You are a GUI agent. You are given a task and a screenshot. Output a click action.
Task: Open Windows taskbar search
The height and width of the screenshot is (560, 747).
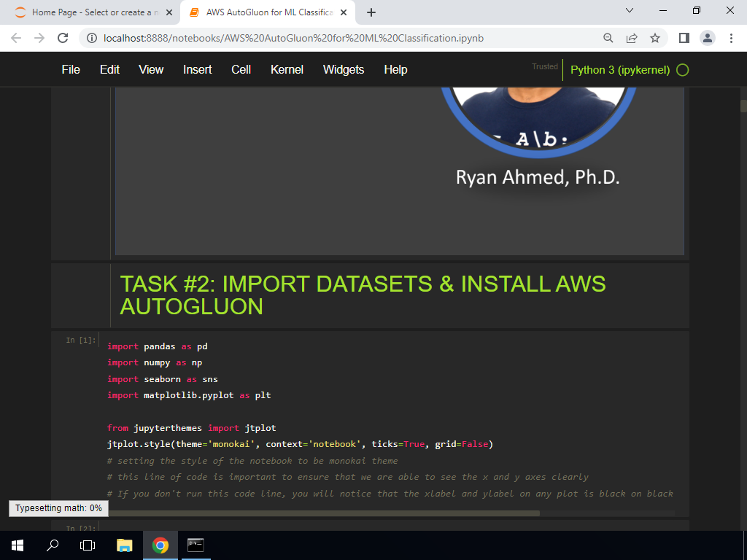(x=53, y=545)
